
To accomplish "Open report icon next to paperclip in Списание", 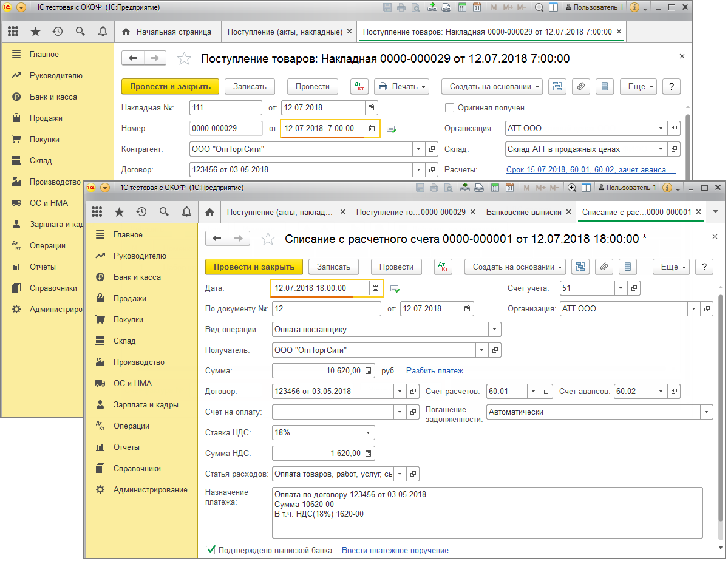I will point(628,267).
